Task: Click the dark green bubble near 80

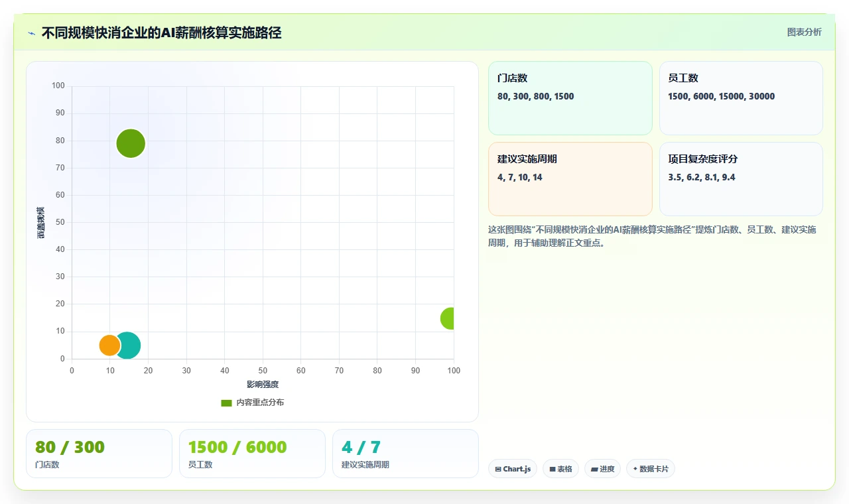Action: [131, 143]
